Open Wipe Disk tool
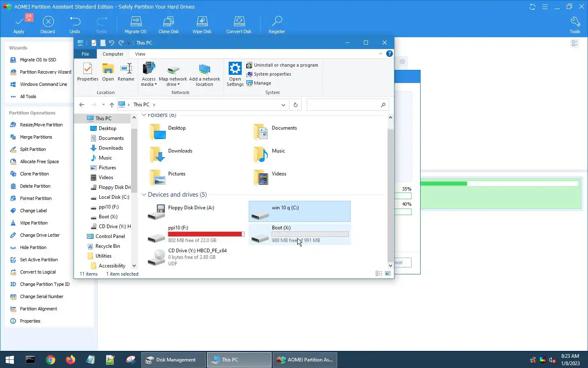The width and height of the screenshot is (588, 368). point(202,25)
